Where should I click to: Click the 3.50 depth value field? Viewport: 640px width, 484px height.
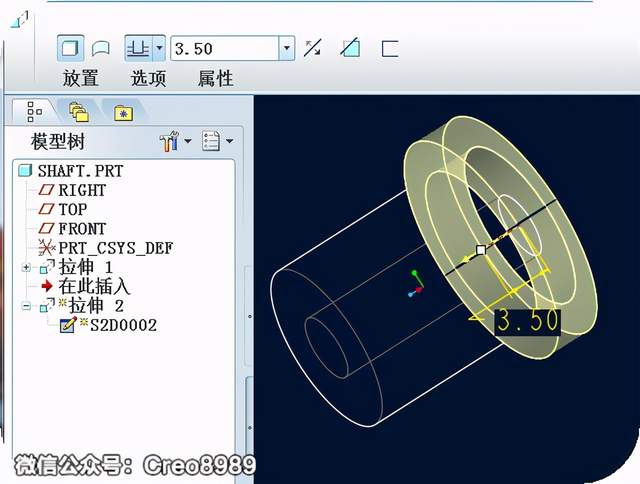(225, 49)
